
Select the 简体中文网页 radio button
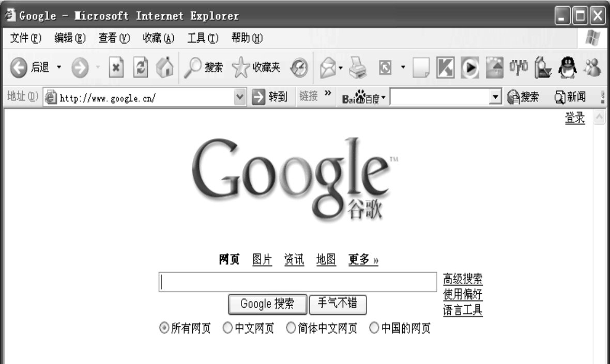(x=291, y=328)
